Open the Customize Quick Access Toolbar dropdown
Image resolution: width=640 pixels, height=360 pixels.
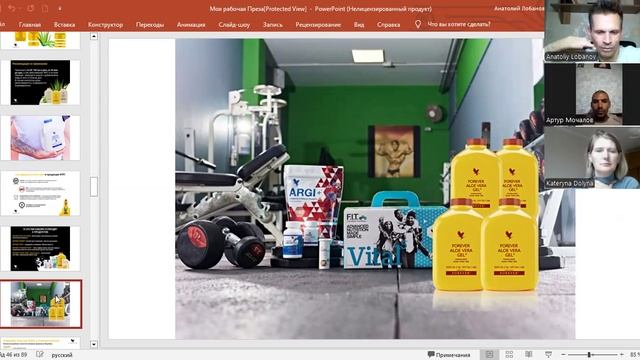click(x=60, y=8)
